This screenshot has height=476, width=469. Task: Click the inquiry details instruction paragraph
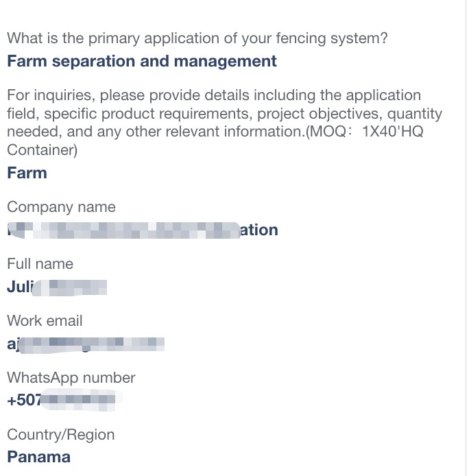click(225, 122)
